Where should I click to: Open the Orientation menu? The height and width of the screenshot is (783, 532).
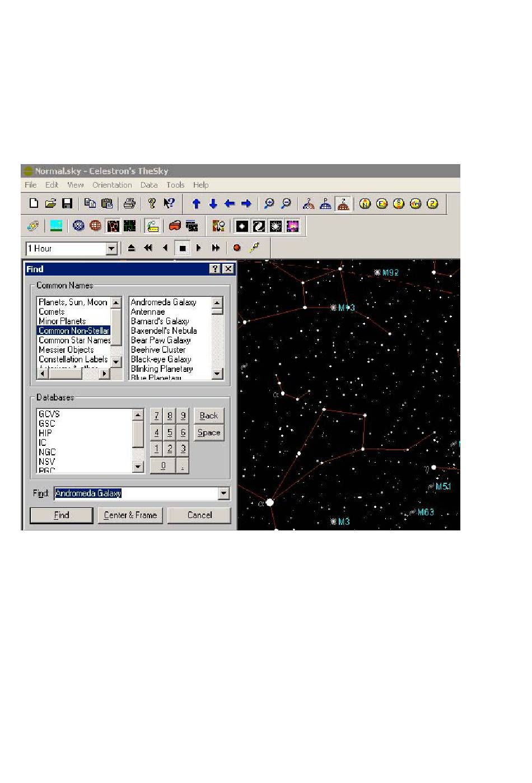(112, 185)
